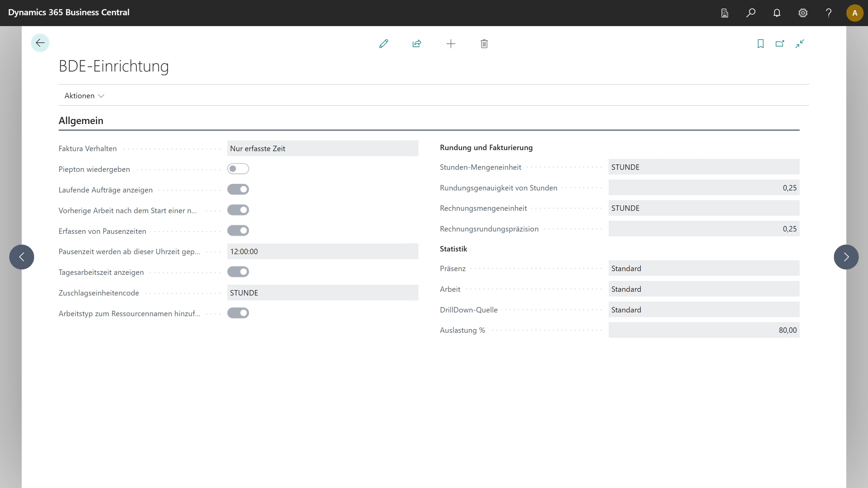Go to previous record arrow

(x=22, y=257)
